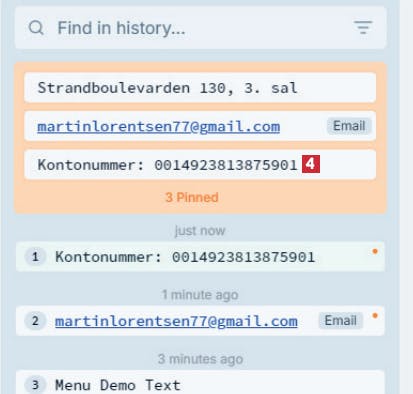Click Email tag on history item 2
The width and height of the screenshot is (413, 394).
click(x=340, y=321)
